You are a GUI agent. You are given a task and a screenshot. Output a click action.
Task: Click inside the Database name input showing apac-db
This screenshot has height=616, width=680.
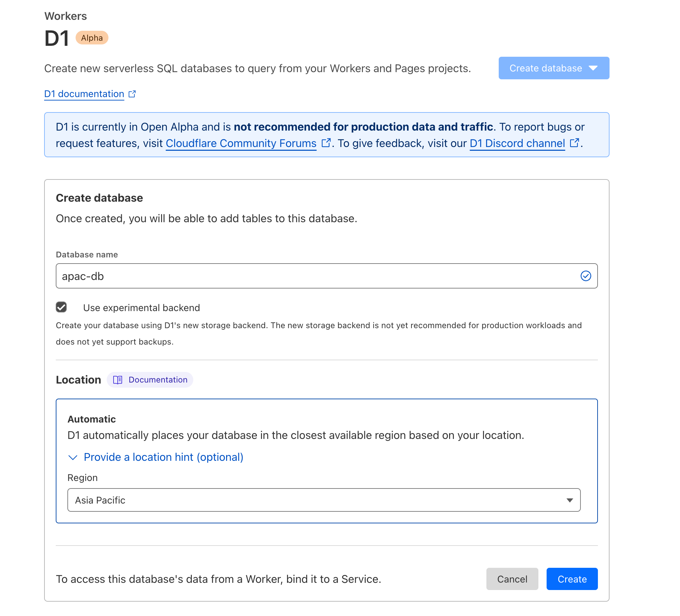click(x=308, y=276)
